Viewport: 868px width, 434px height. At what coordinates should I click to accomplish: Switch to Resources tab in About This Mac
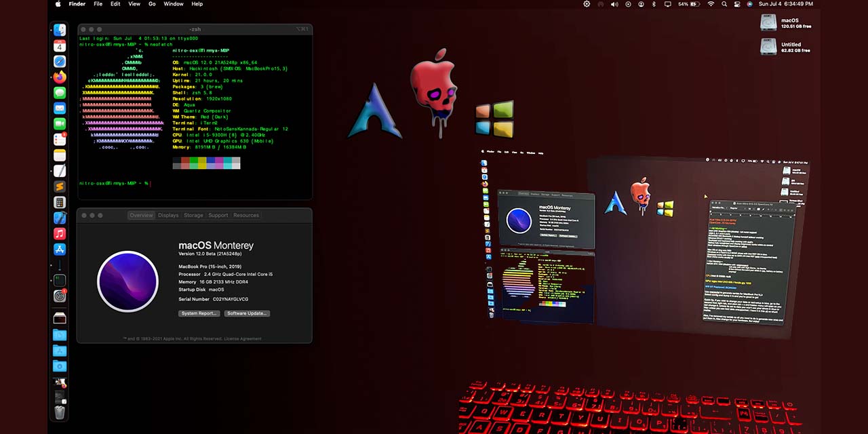click(246, 216)
